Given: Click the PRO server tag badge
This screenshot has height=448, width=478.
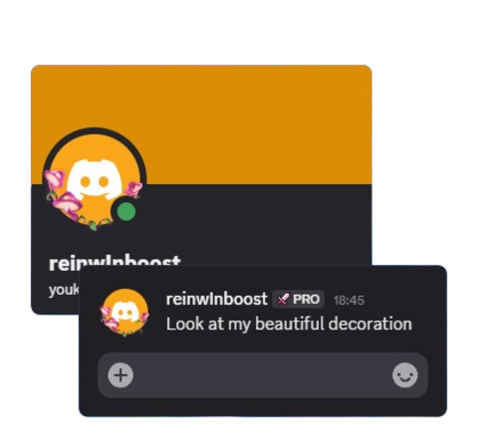Looking at the screenshot, I should [x=298, y=299].
